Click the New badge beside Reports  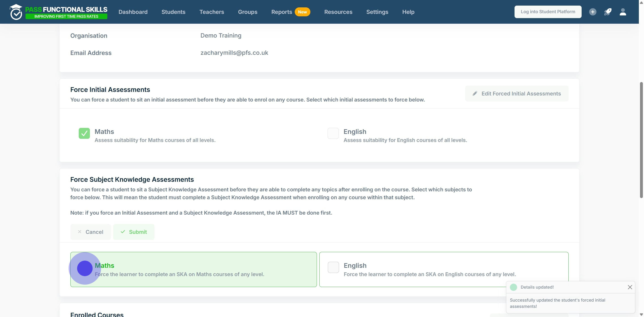(302, 12)
